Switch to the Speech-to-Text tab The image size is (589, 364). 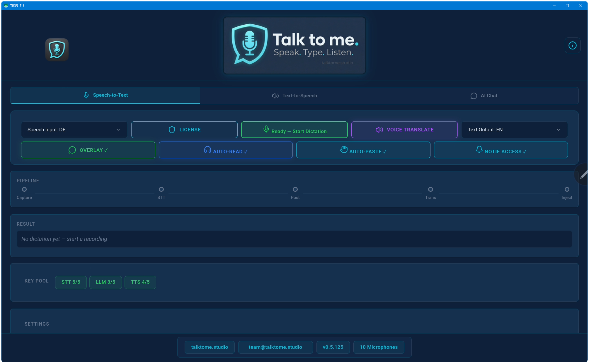[x=105, y=95]
